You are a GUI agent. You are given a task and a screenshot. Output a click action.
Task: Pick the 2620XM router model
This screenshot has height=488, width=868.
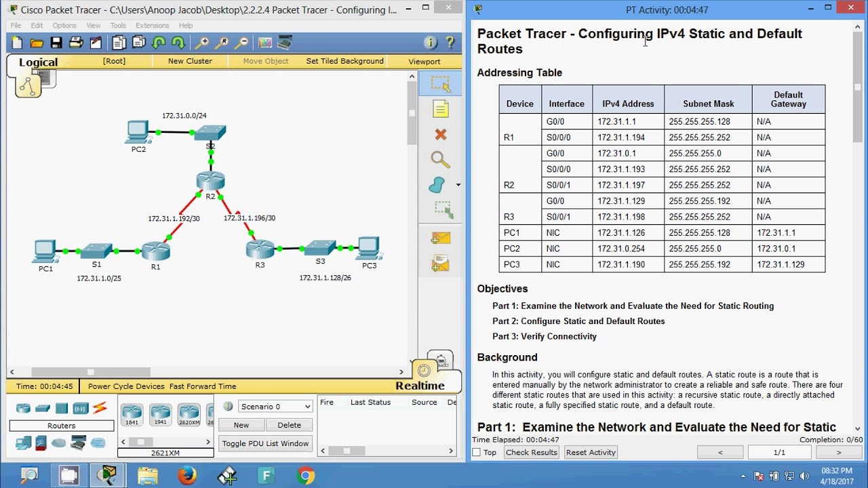pyautogui.click(x=189, y=414)
